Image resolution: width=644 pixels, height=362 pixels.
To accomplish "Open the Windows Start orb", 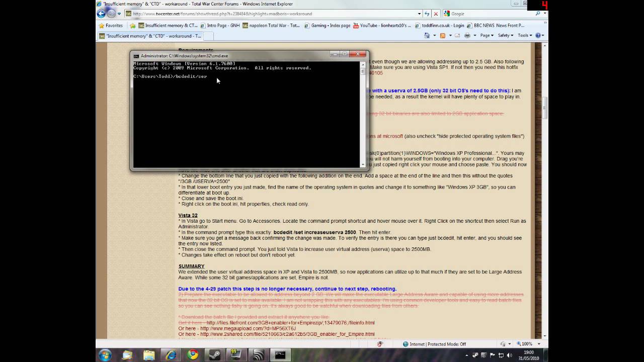I will point(105,355).
